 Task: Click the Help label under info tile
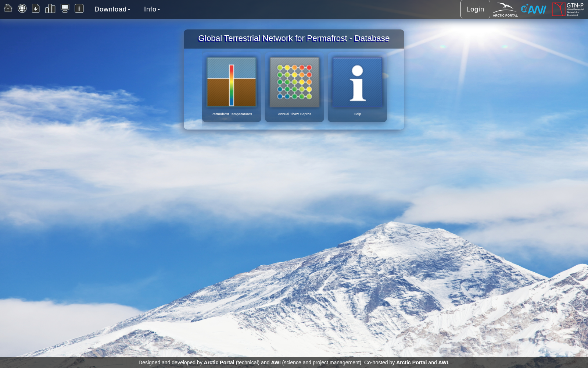(x=357, y=114)
